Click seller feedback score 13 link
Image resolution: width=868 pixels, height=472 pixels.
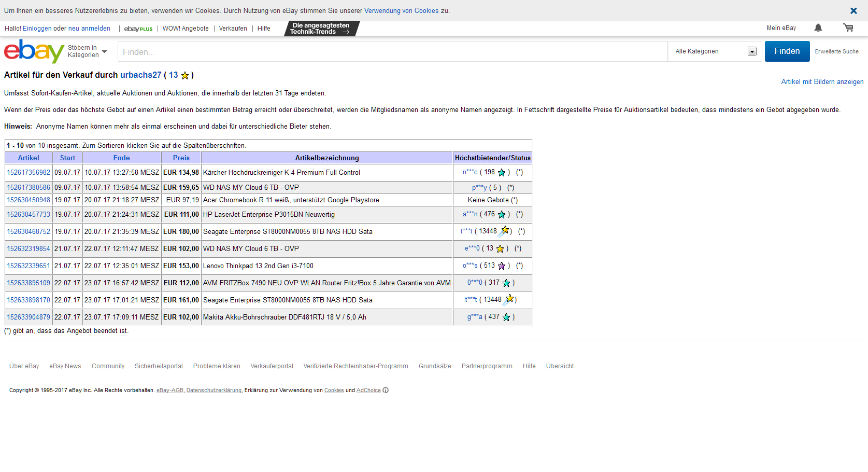pyautogui.click(x=174, y=75)
